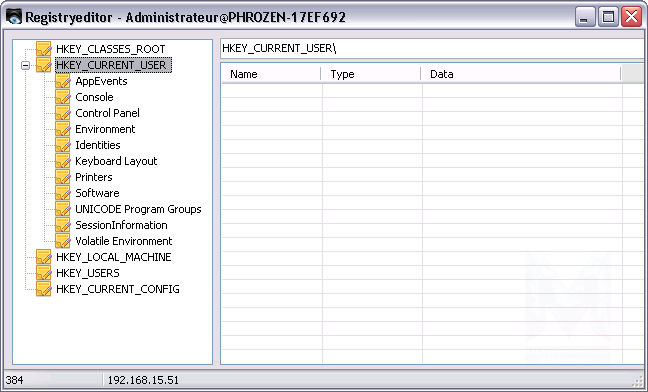Sort by the Type column header
648x392 pixels.
pos(371,74)
